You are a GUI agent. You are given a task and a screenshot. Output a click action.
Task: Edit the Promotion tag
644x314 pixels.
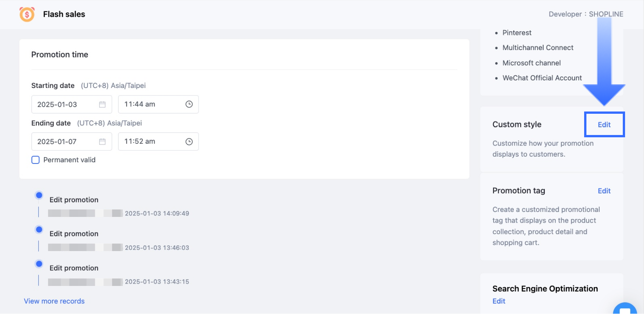604,191
